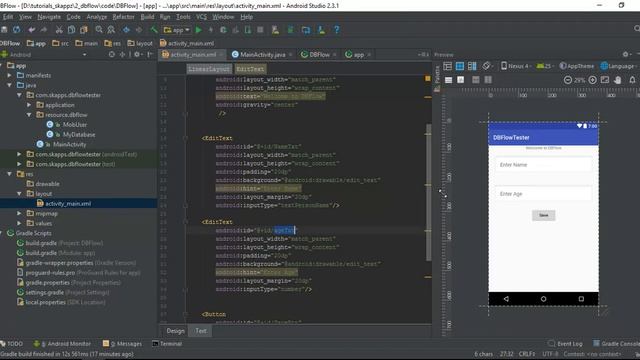Expand the application package node
The image size is (640, 360).
coord(29,105)
